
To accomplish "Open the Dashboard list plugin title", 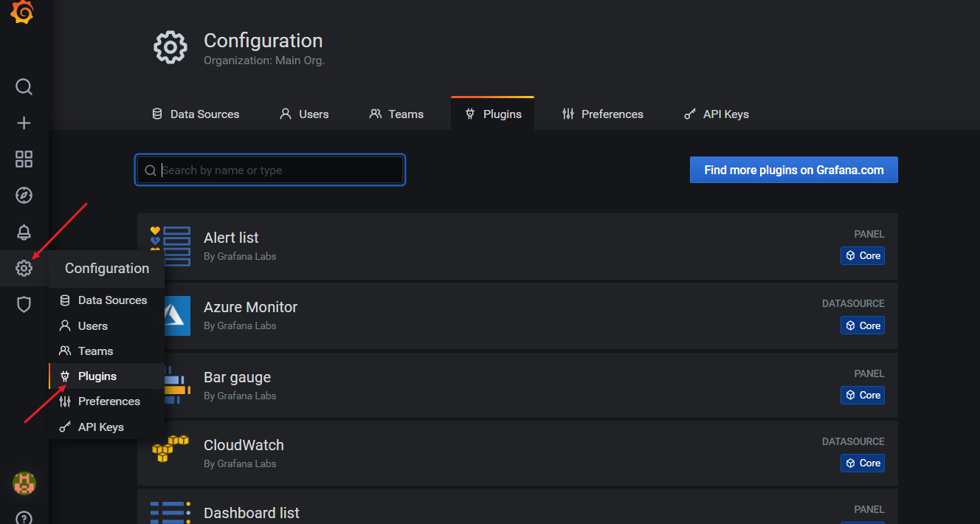I will click(252, 513).
